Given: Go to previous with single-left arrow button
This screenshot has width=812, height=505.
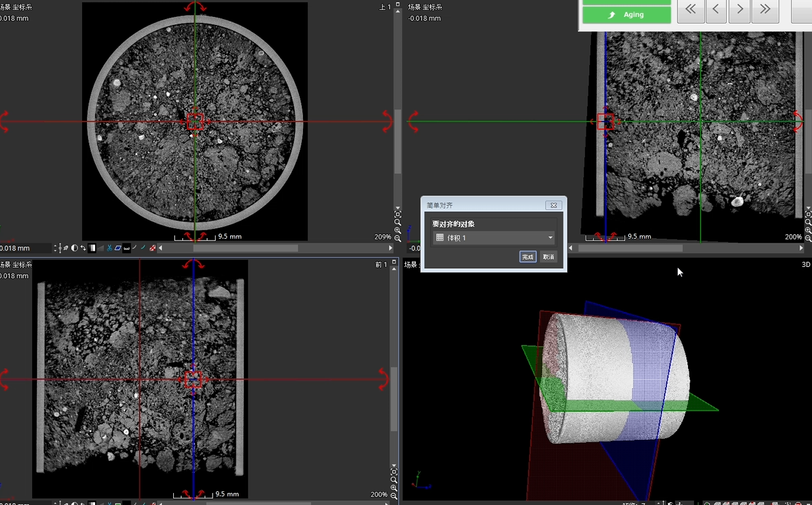Looking at the screenshot, I should [x=716, y=10].
